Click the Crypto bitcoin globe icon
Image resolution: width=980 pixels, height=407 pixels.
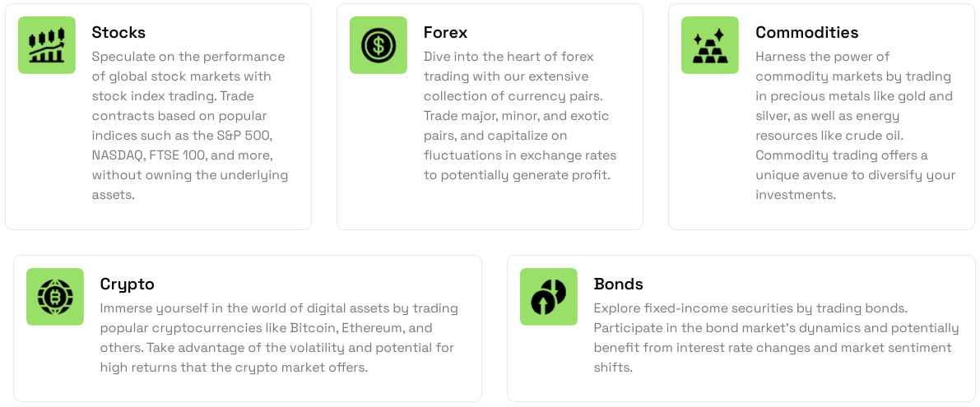(55, 297)
